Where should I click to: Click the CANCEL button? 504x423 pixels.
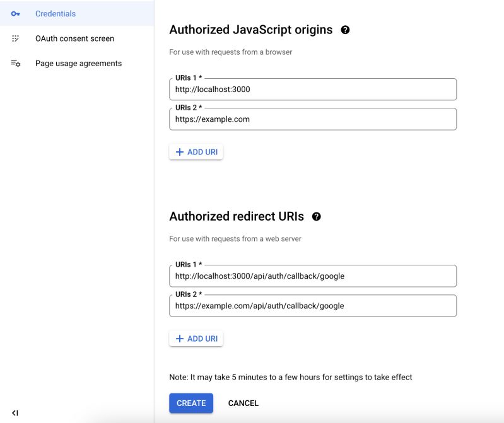pos(243,403)
